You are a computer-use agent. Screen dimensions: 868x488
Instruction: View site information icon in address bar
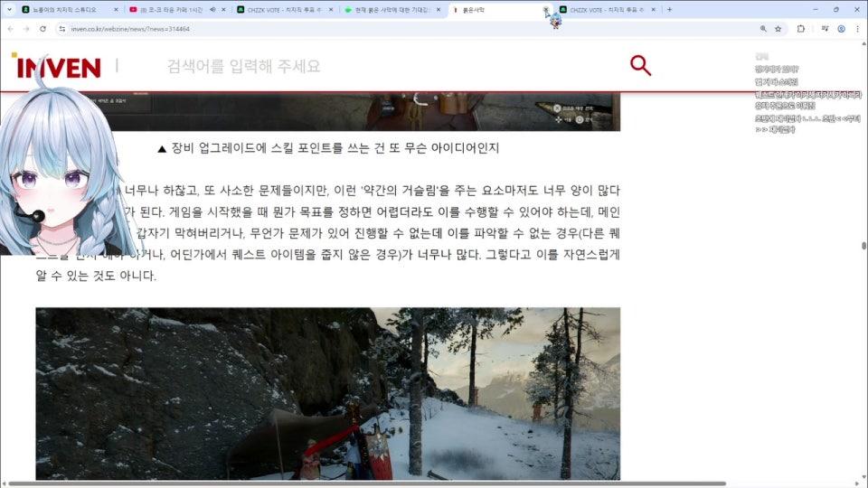tap(61, 29)
